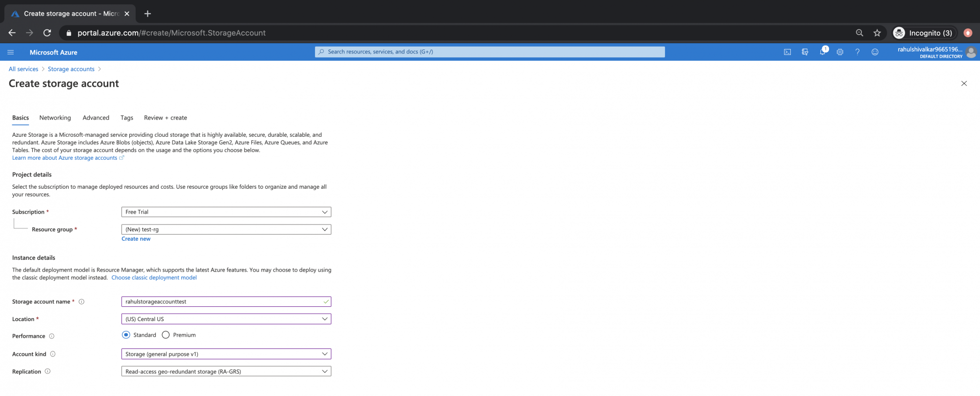The height and width of the screenshot is (396, 980).
Task: Click the Performance info icon
Action: click(52, 336)
